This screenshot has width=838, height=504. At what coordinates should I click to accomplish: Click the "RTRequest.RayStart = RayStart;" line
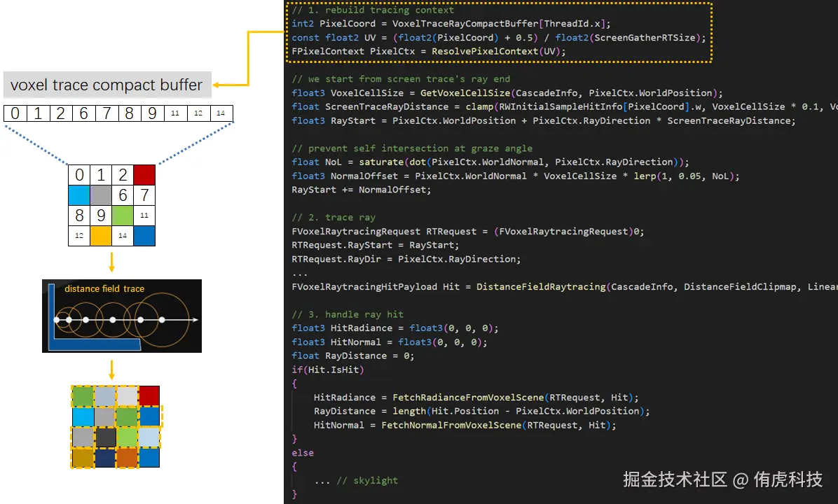[x=375, y=245]
